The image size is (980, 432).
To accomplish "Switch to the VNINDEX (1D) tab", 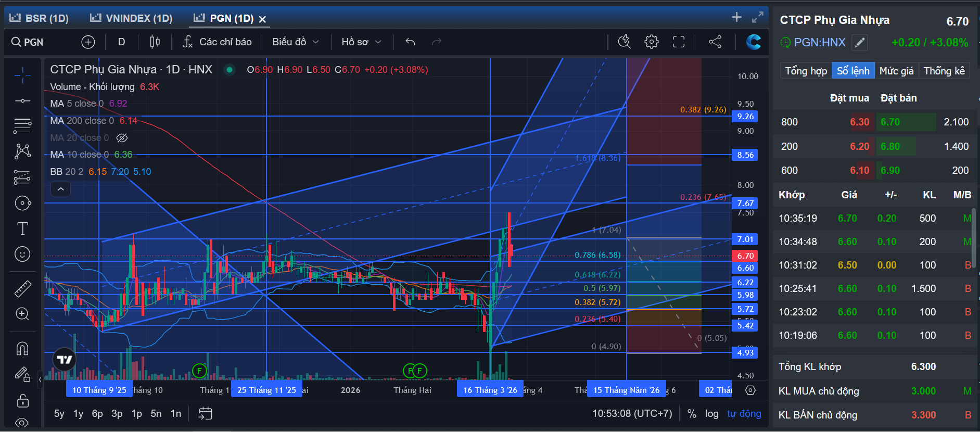I will [x=131, y=18].
